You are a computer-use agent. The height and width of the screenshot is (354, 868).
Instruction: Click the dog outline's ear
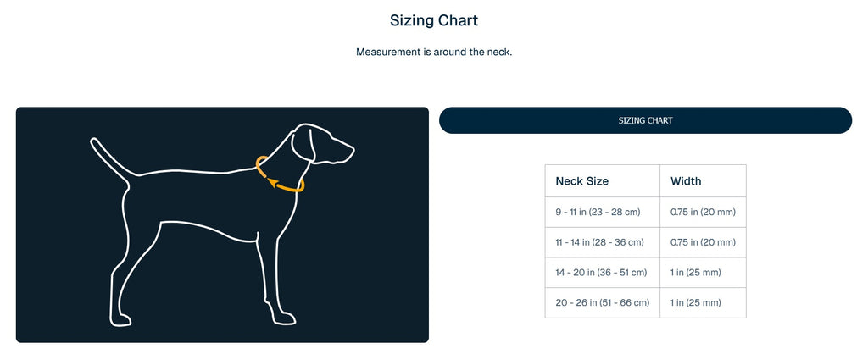tap(303, 144)
